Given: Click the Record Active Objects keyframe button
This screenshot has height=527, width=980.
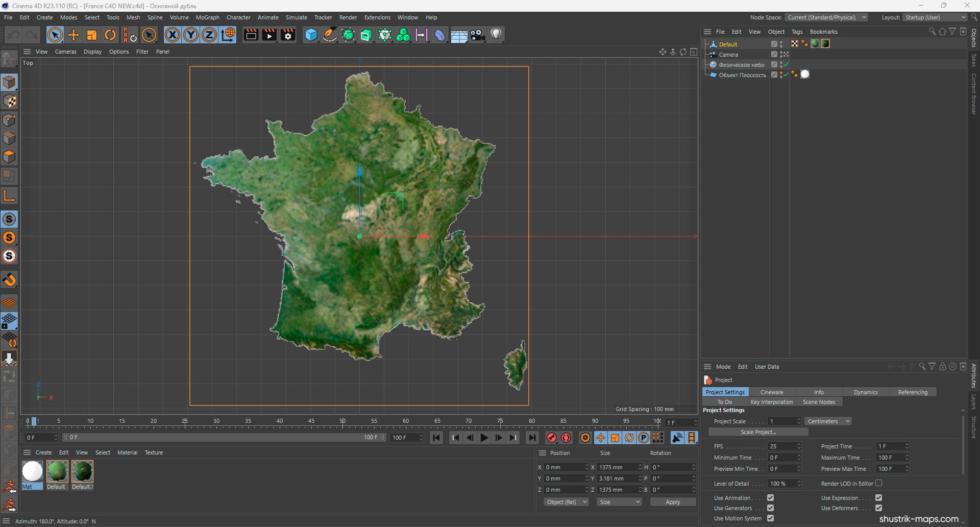Looking at the screenshot, I should [552, 438].
